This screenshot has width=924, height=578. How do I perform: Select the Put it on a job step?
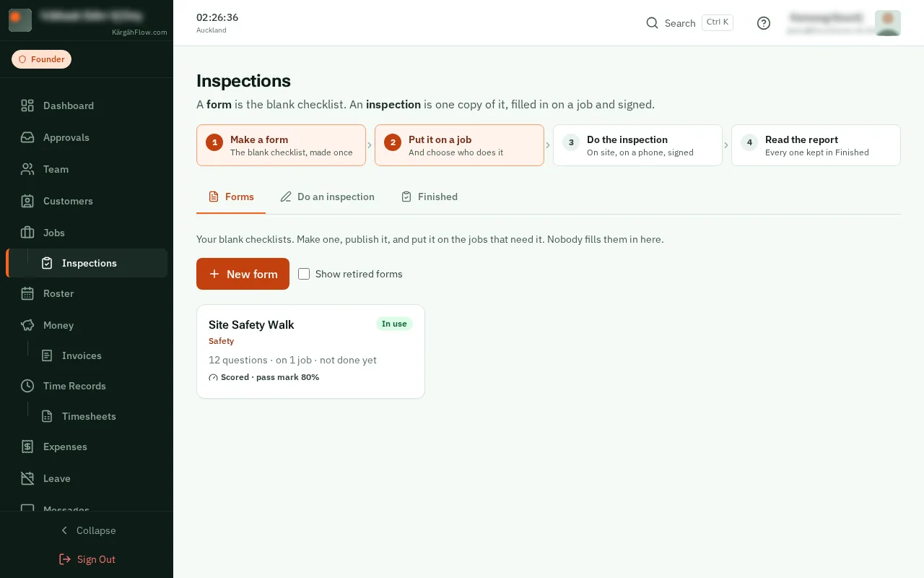(459, 145)
